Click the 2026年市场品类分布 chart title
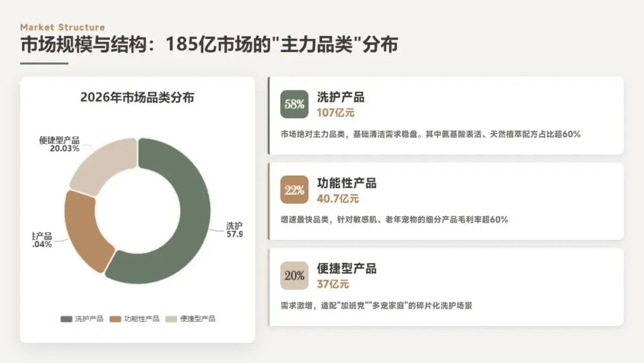The height and width of the screenshot is (363, 644). [x=137, y=97]
